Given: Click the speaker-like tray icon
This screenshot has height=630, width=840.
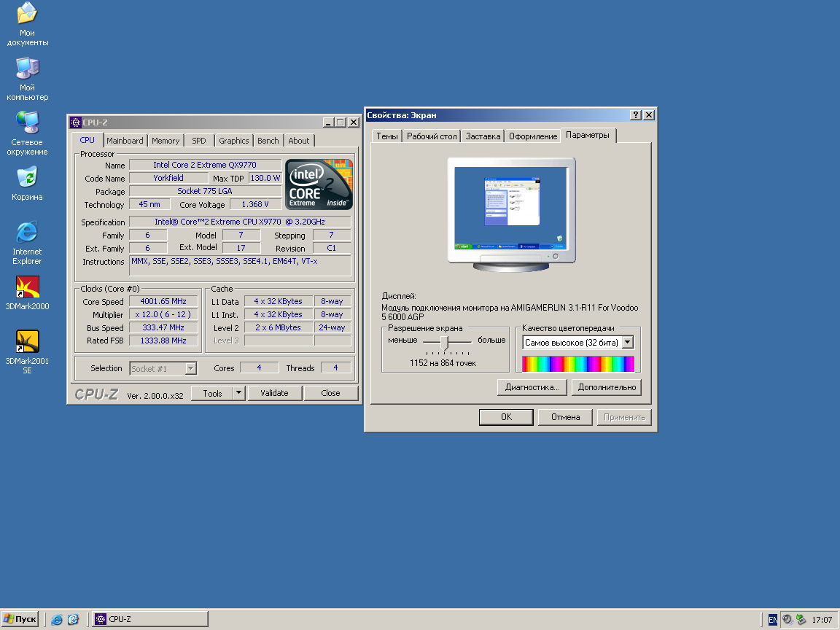Looking at the screenshot, I should (787, 619).
